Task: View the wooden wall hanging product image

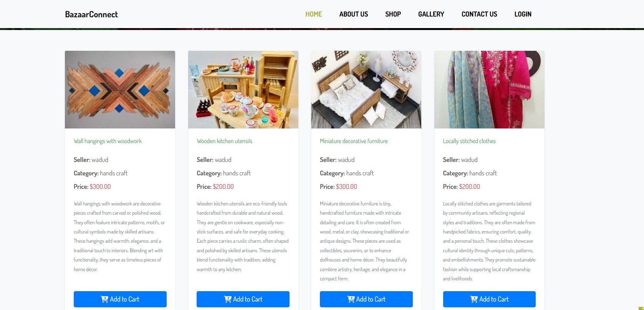Action: (120, 90)
